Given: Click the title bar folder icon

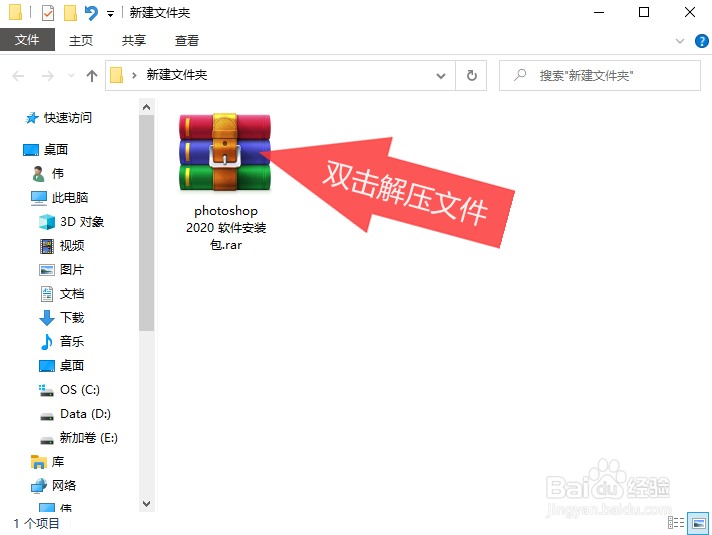Looking at the screenshot, I should point(15,12).
